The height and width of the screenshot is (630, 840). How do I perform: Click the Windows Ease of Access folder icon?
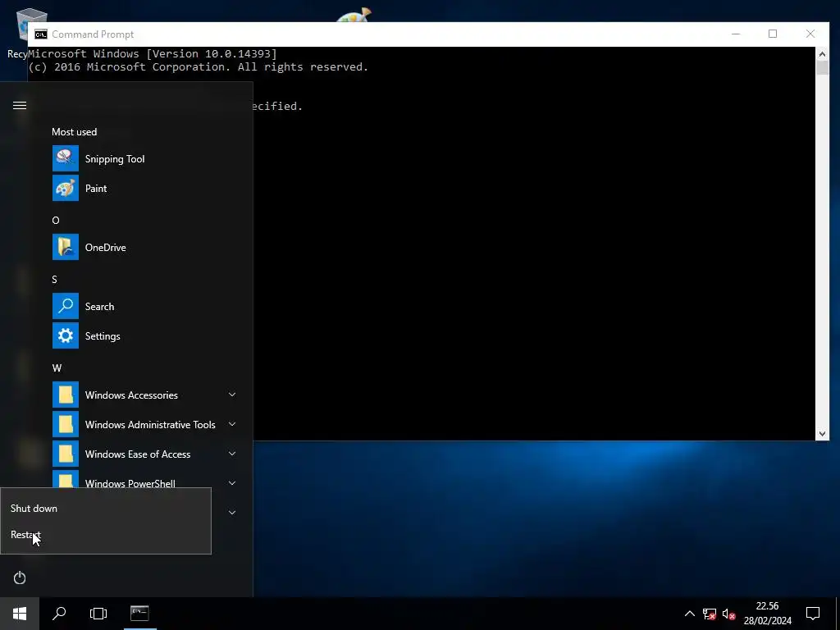pos(66,454)
